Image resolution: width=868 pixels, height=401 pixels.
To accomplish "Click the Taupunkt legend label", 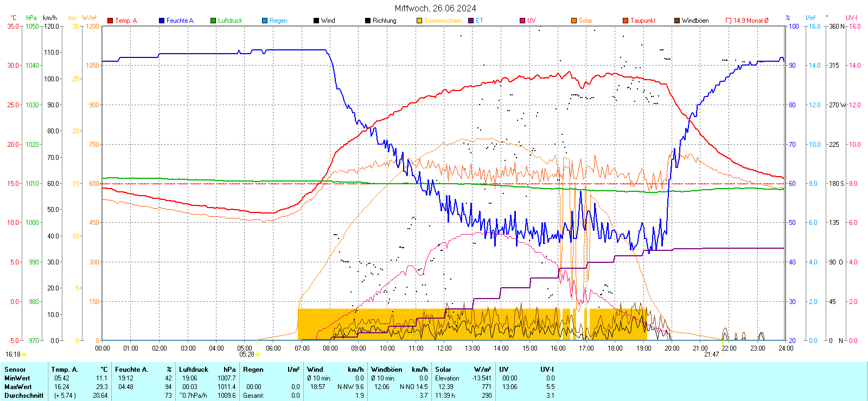I will click(x=643, y=21).
